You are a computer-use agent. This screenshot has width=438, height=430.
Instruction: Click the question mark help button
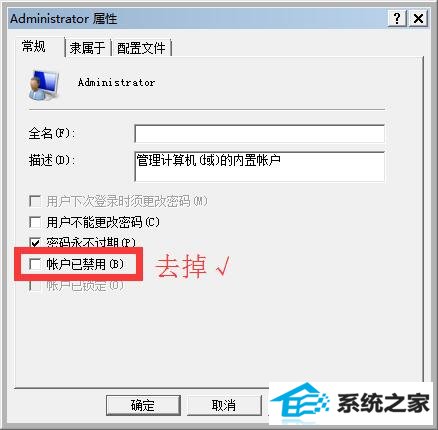397,18
